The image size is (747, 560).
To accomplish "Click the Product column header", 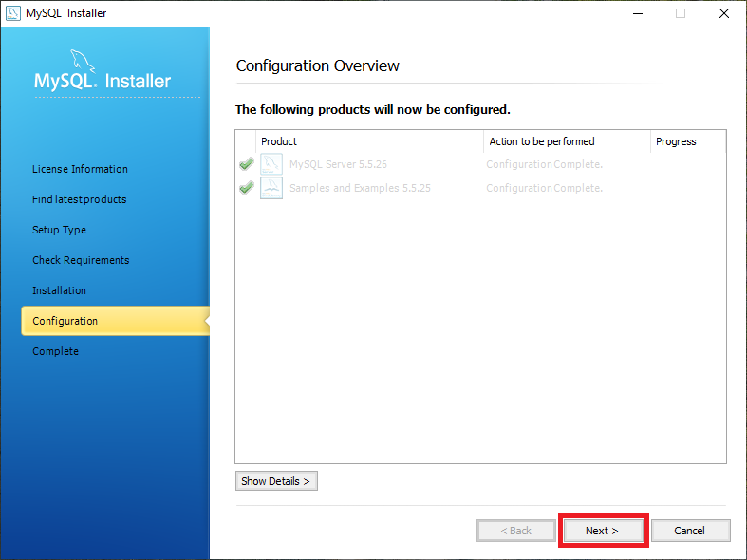I will coord(369,141).
